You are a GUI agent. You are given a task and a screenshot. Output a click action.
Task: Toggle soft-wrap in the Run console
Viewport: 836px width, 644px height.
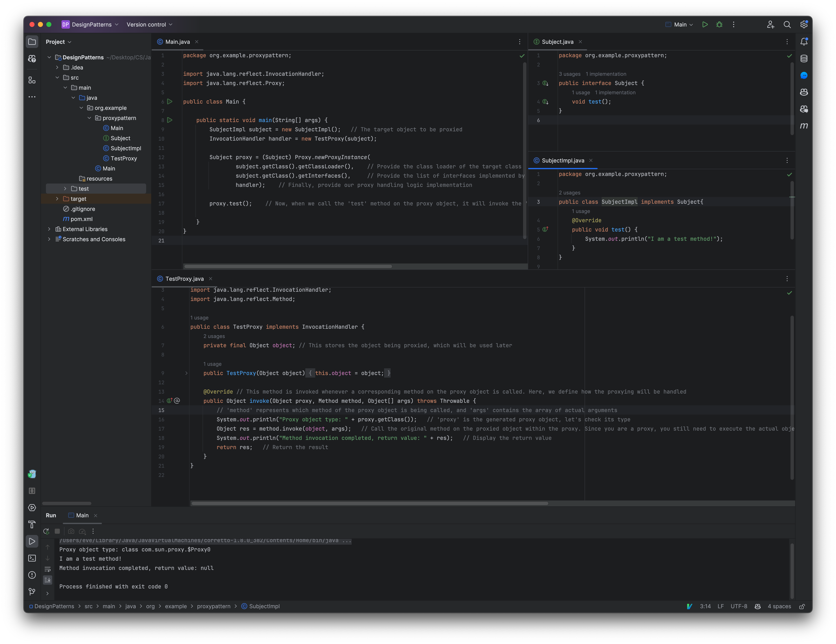click(x=47, y=569)
